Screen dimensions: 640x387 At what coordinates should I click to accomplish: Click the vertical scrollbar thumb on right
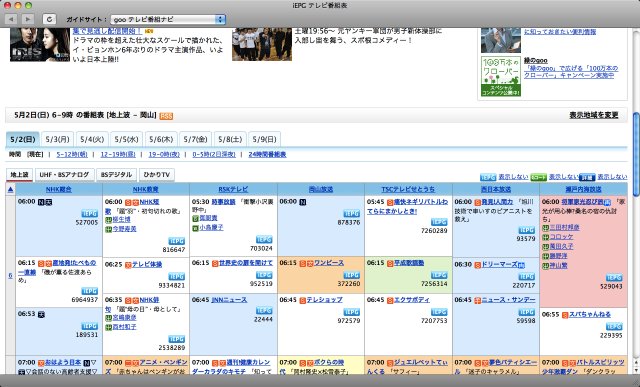(636, 154)
